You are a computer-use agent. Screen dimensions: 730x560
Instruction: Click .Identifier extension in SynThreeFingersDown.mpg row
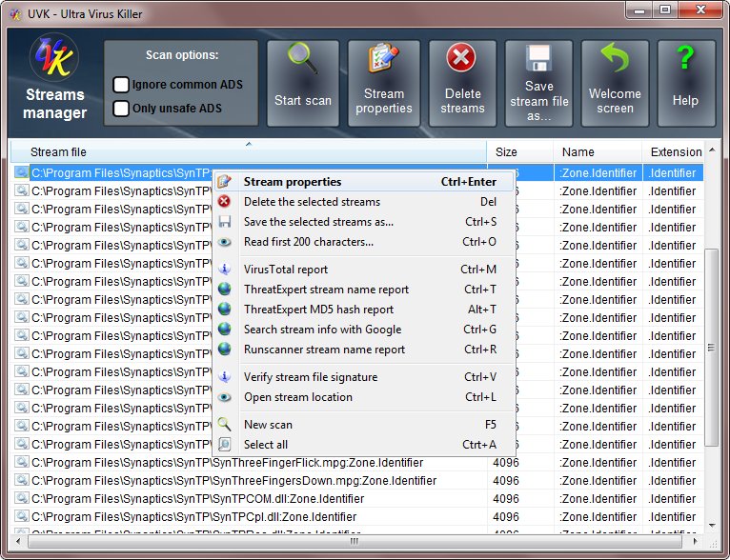[672, 480]
